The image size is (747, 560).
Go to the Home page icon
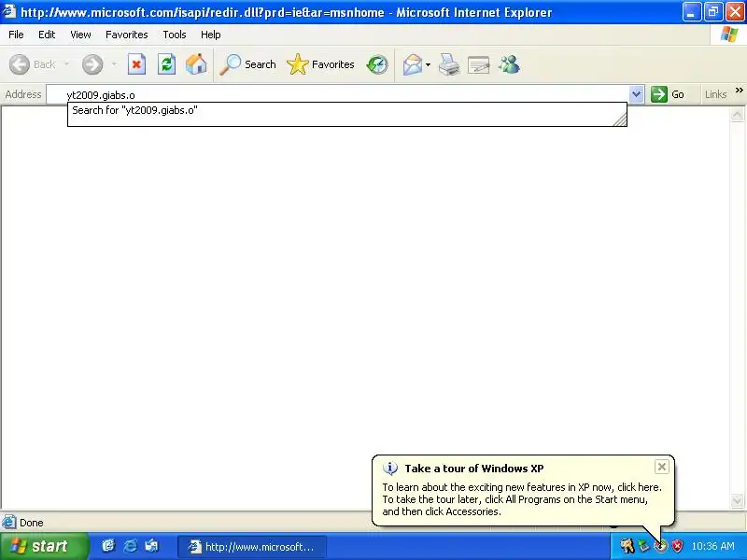[196, 64]
